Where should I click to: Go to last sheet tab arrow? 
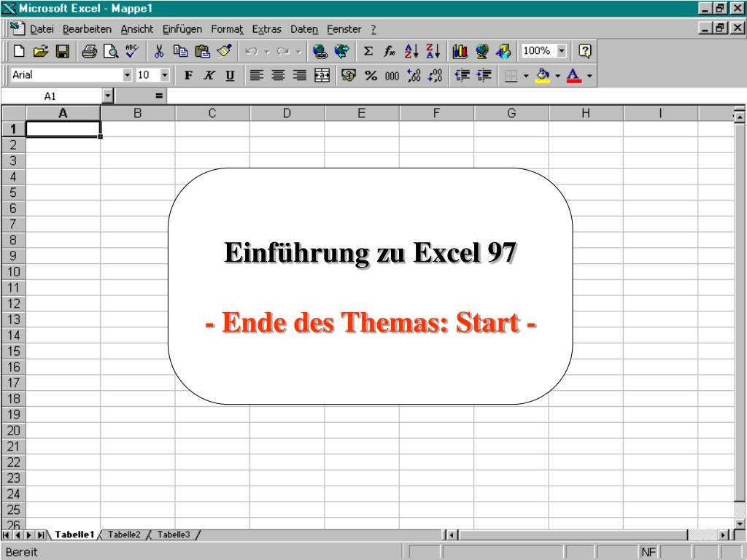click(41, 535)
